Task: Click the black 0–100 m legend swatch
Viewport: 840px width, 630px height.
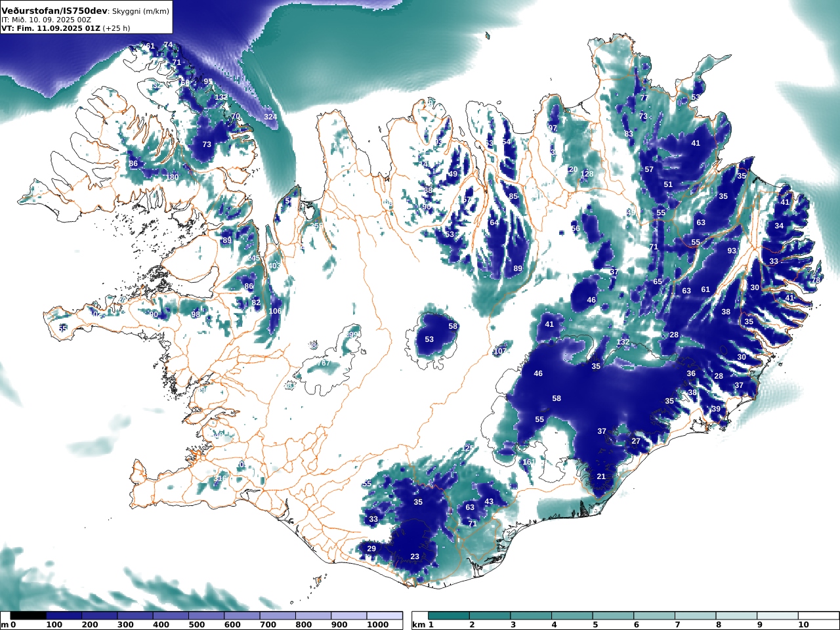Action: click(28, 616)
